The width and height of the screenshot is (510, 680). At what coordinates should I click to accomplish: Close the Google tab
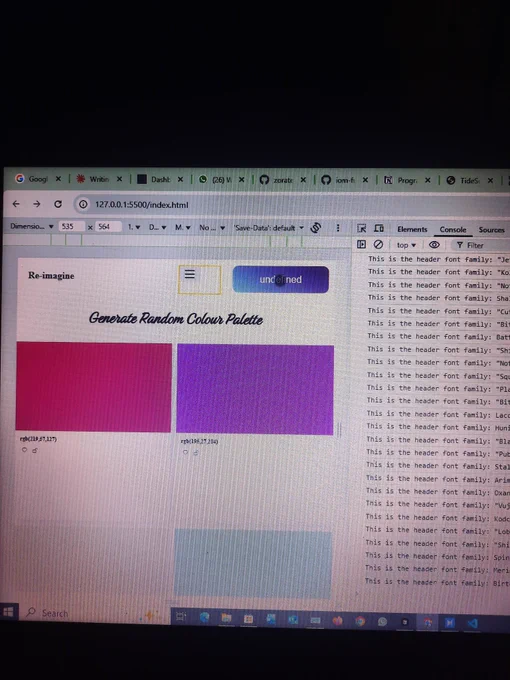click(x=58, y=179)
